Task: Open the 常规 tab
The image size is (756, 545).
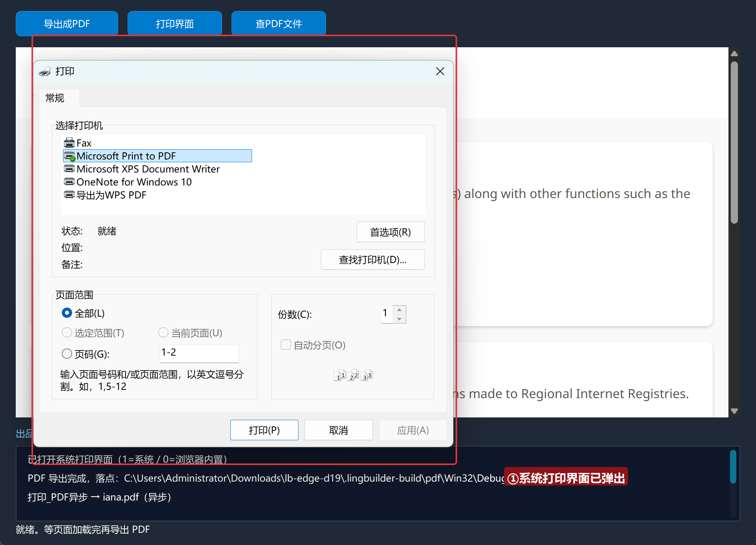Action: point(55,98)
